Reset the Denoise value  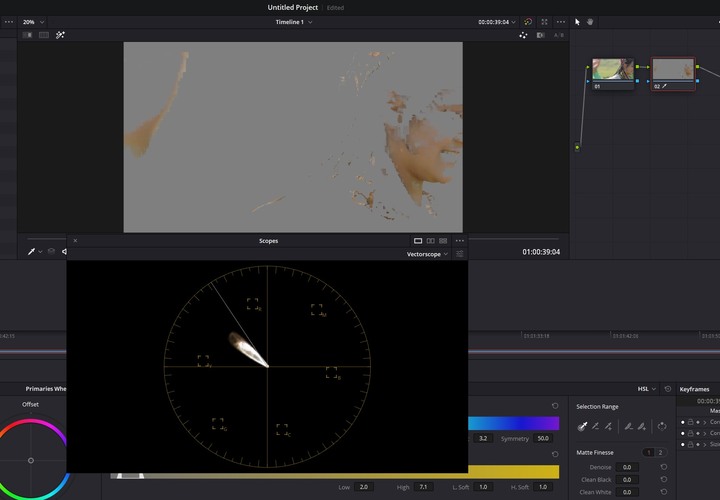(664, 467)
